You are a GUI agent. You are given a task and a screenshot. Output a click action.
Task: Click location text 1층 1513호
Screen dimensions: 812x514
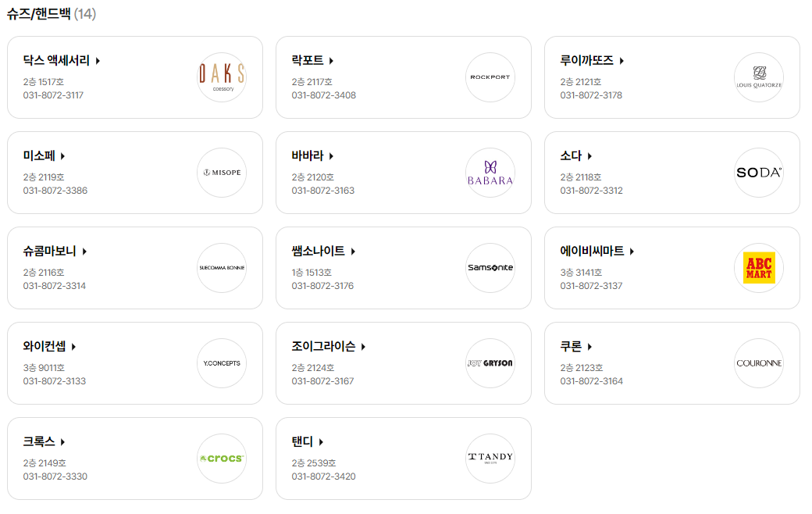[312, 273]
